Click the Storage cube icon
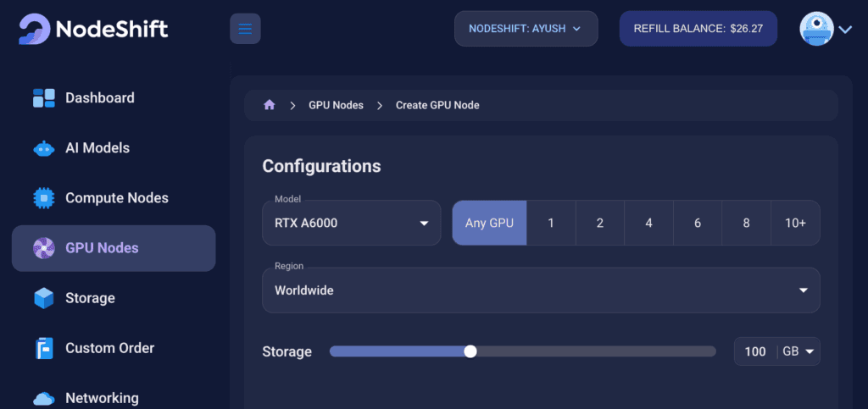 (x=44, y=298)
